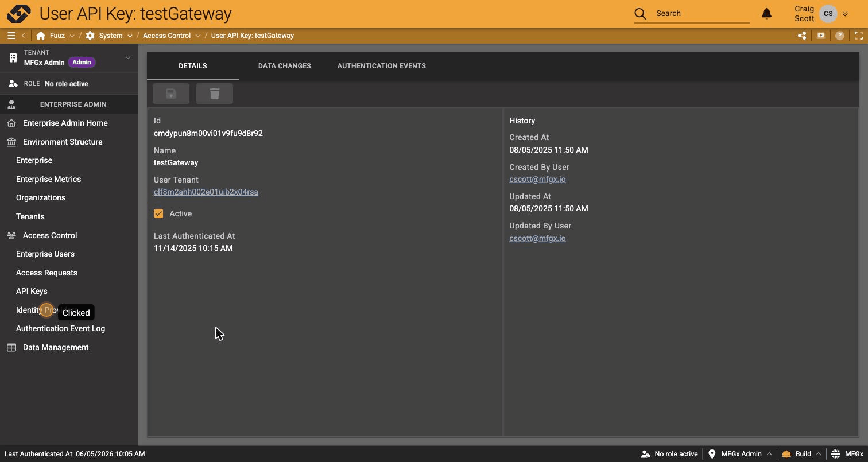Click Last Authenticated At 11/14/2025 10:15 AM
The image size is (868, 462).
coord(193,249)
